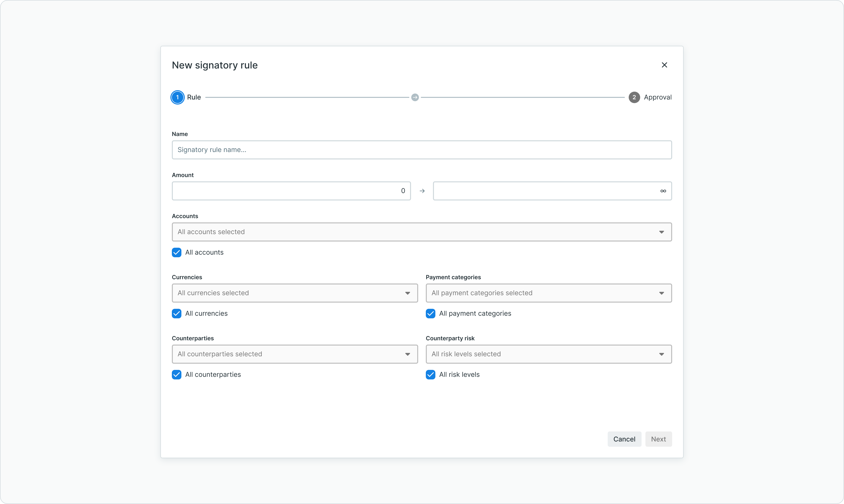The image size is (844, 504).
Task: Disable the All counterparties checkbox
Action: click(x=177, y=375)
